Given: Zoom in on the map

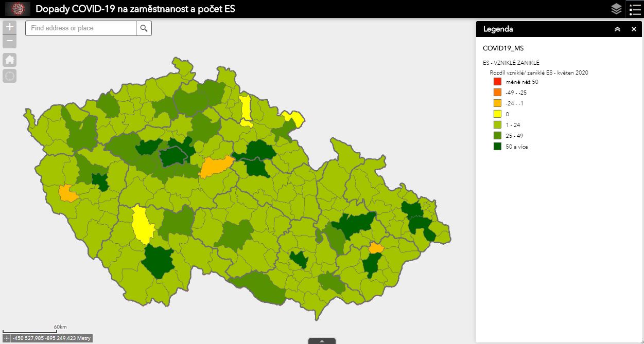Looking at the screenshot, I should [x=10, y=27].
